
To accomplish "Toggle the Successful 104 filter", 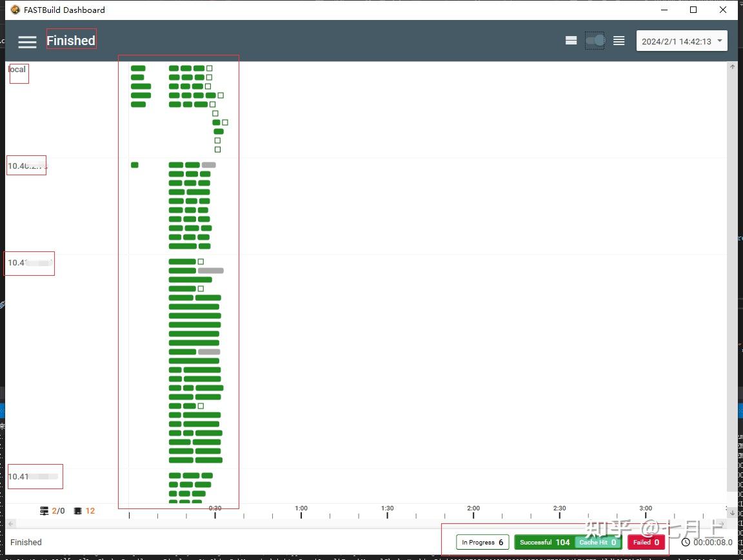I will click(x=544, y=543).
